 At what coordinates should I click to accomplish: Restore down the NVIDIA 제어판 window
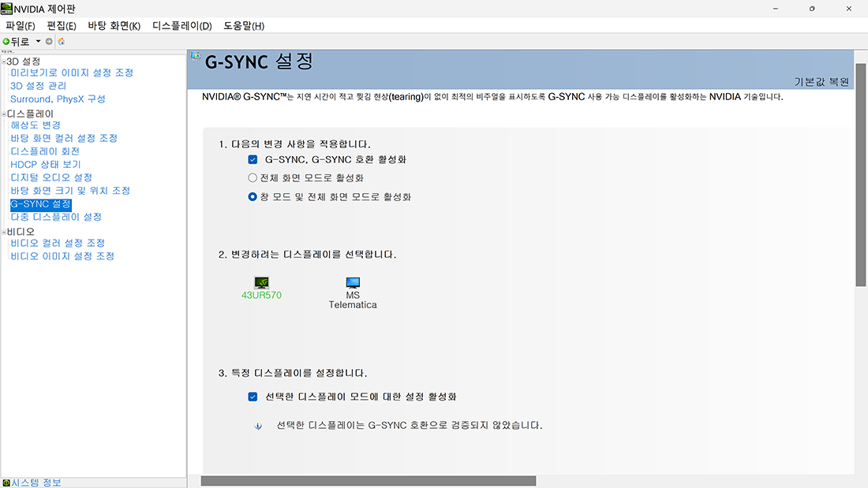[811, 9]
